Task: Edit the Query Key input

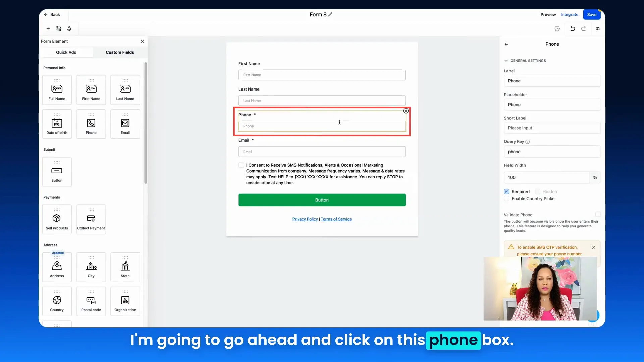Action: [552, 152]
